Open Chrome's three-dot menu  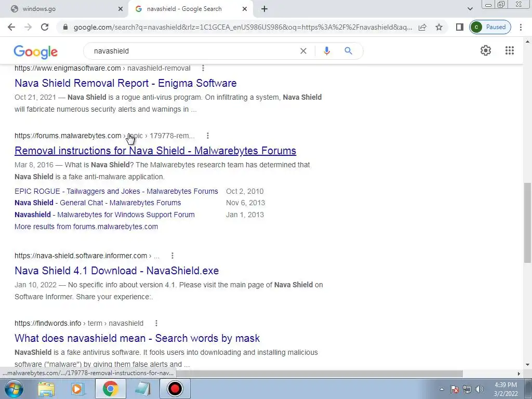pyautogui.click(x=521, y=27)
